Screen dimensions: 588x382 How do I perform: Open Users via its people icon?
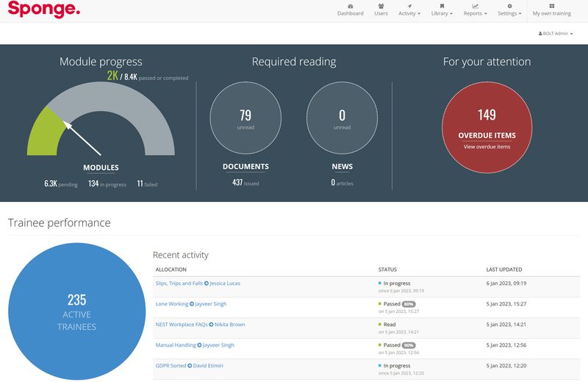tap(381, 6)
